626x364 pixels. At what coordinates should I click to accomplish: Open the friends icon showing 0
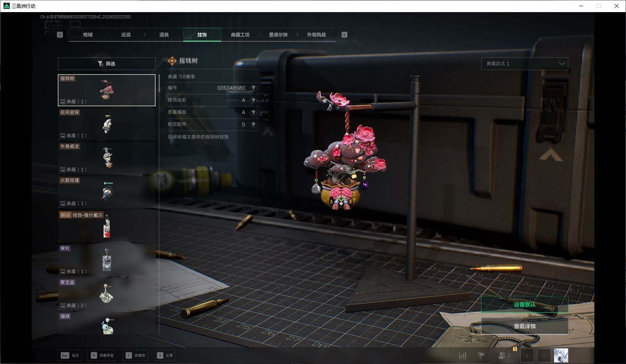[504, 355]
